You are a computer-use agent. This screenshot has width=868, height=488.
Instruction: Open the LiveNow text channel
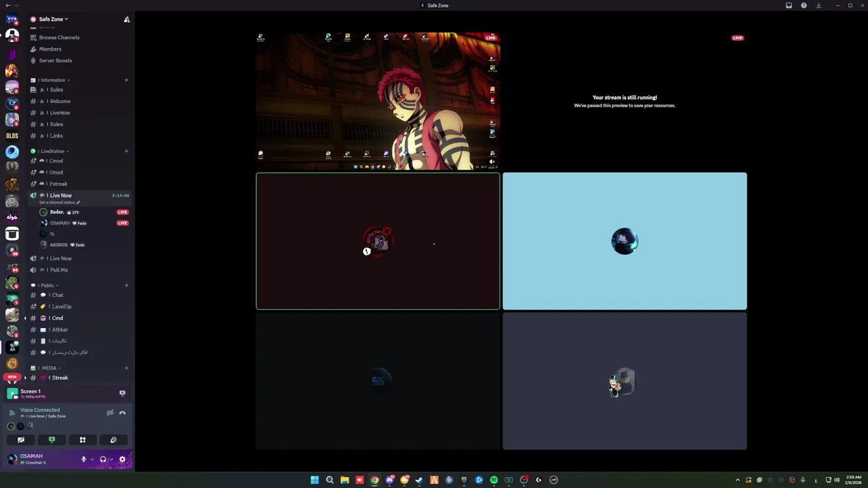pos(60,113)
